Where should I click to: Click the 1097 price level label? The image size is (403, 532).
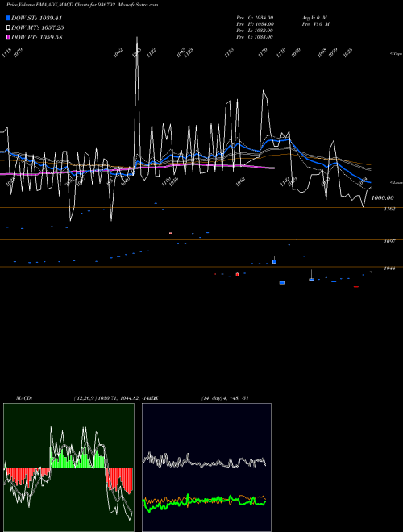point(389,242)
